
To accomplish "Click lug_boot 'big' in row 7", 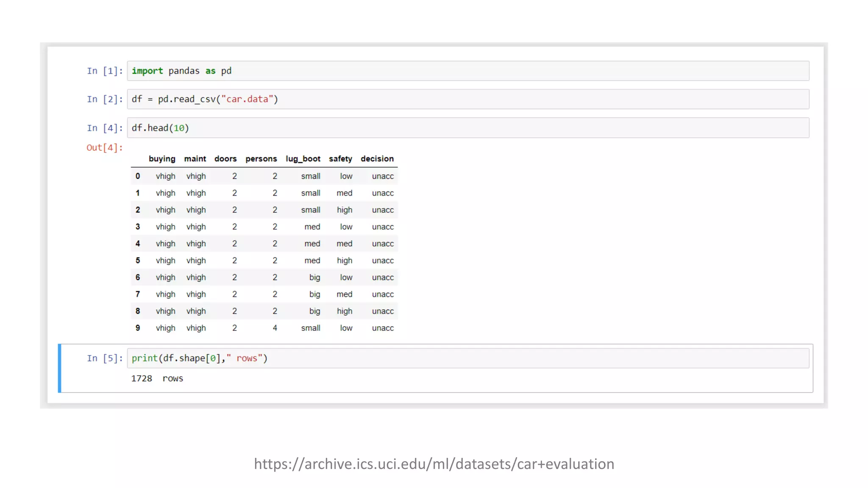I will coord(314,294).
